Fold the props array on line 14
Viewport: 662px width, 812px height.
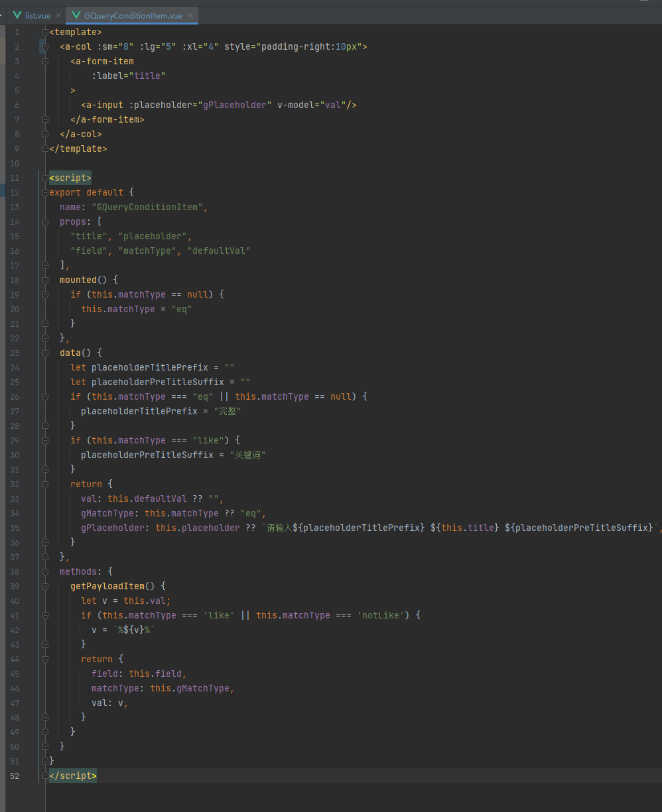point(45,221)
